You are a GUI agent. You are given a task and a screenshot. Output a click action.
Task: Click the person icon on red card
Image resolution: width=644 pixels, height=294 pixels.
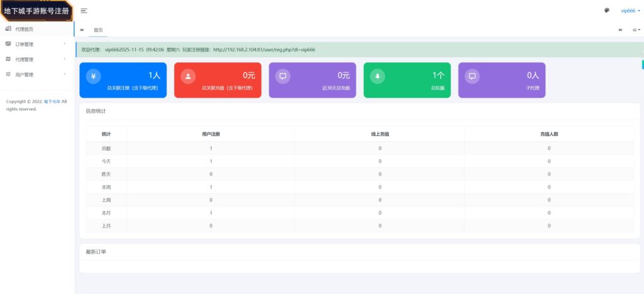pos(188,77)
